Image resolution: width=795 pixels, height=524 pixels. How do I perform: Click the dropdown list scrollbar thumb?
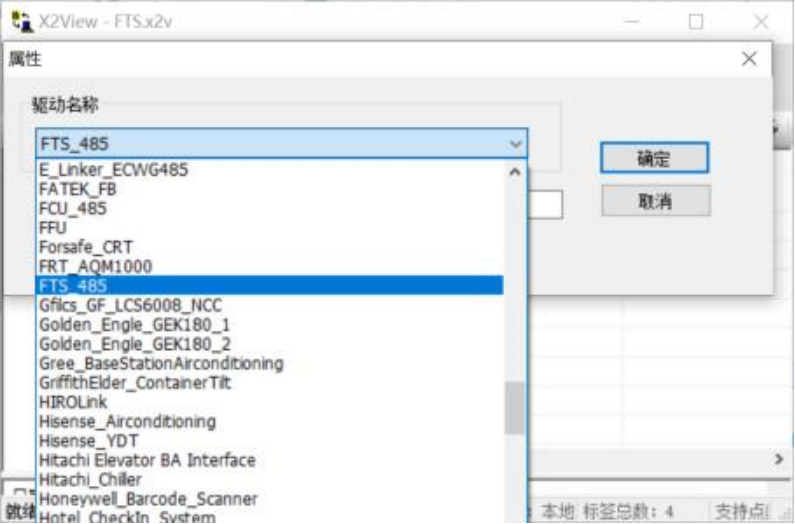pyautogui.click(x=515, y=408)
